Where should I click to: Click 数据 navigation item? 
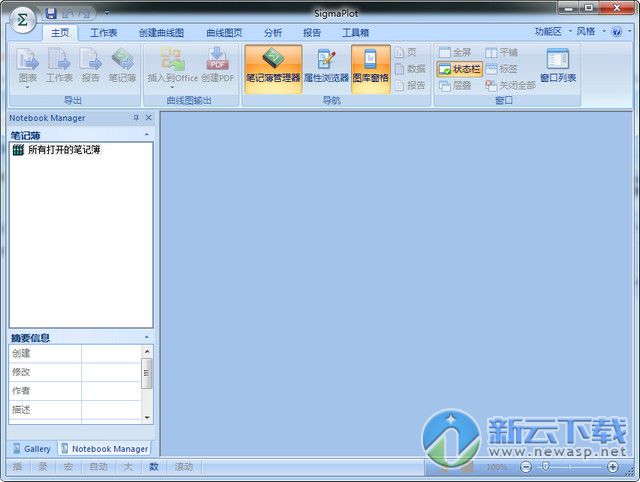[x=410, y=69]
